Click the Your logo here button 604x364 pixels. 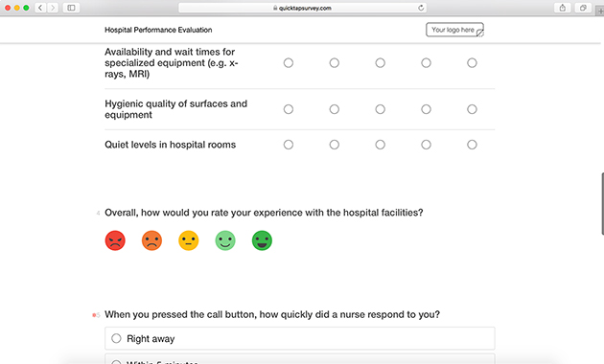454,30
